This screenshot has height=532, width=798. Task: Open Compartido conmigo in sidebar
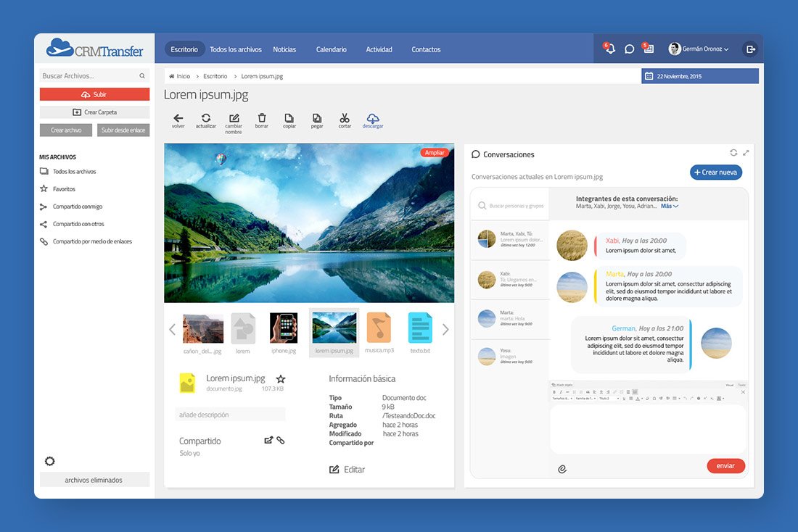point(71,207)
